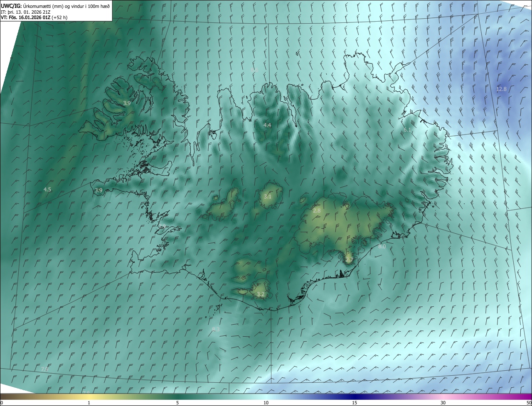
Task: Click the 3.2 value on the Mýrdalsjökull glacier
Action: click(x=261, y=294)
